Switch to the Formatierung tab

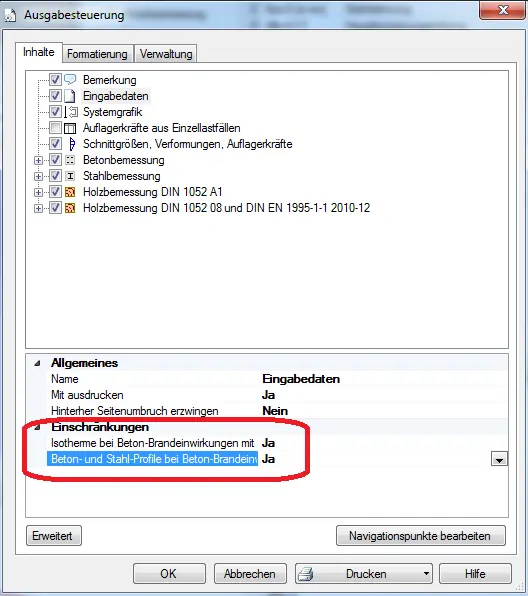97,54
